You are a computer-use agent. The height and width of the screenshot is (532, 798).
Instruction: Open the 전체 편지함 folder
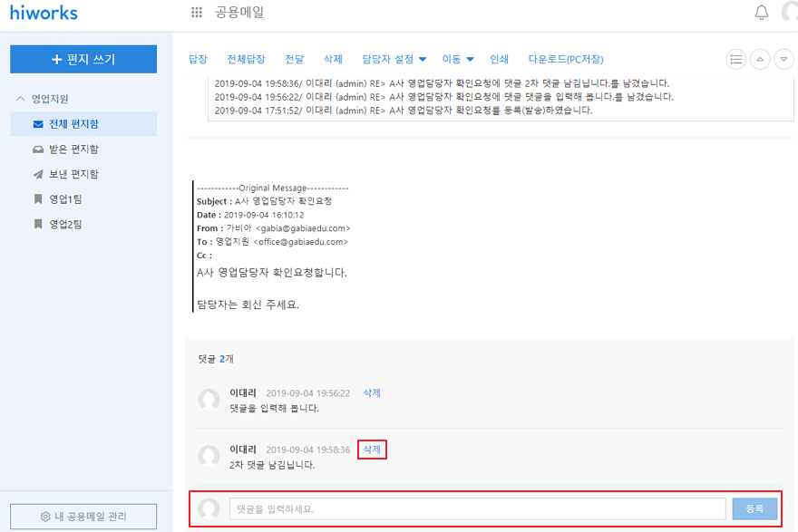[83, 124]
